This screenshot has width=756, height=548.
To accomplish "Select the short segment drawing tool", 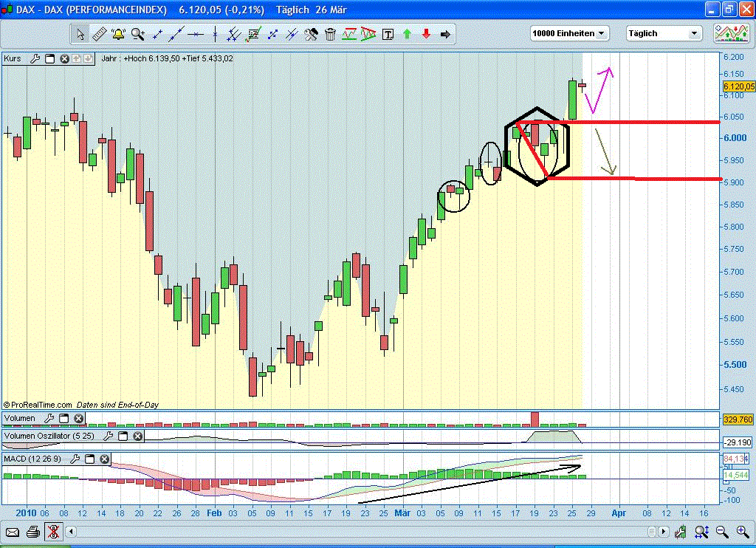I will [157, 34].
